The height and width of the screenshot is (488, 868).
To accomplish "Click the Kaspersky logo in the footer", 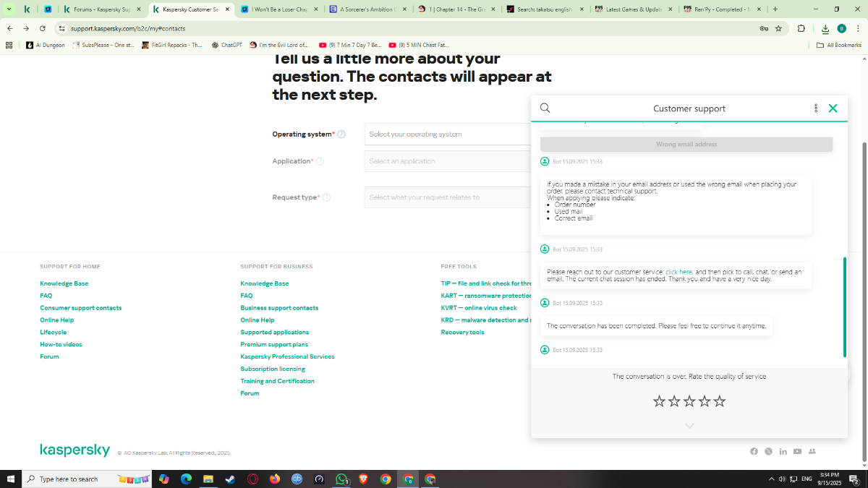I will [75, 450].
